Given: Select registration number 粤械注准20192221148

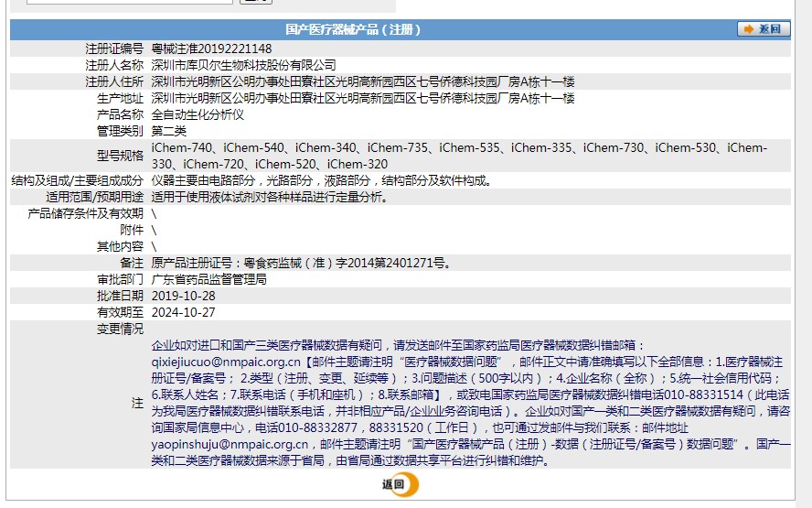Looking at the screenshot, I should coord(211,49).
